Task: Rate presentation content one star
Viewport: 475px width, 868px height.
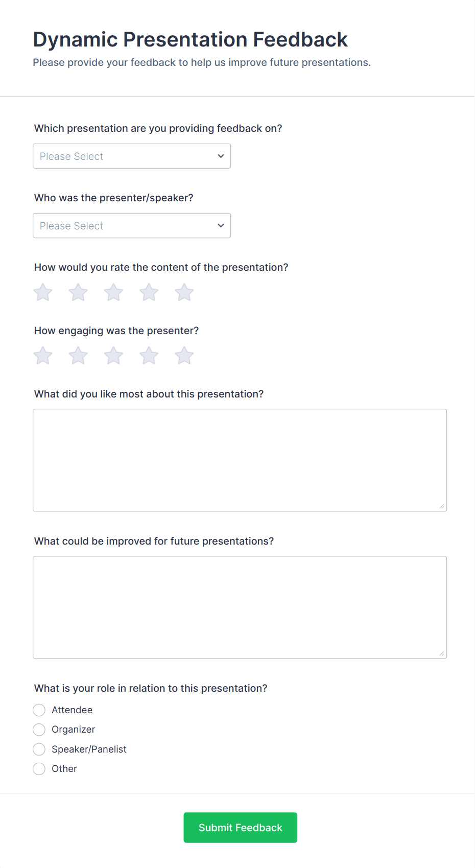Action: 43,293
